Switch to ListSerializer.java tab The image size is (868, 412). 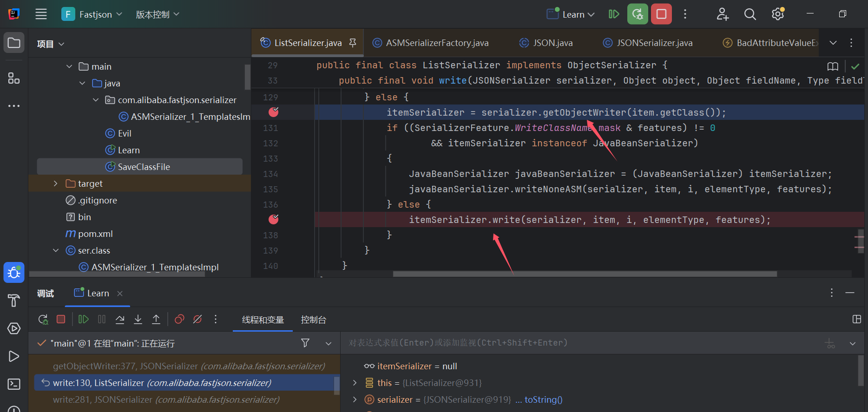[308, 43]
